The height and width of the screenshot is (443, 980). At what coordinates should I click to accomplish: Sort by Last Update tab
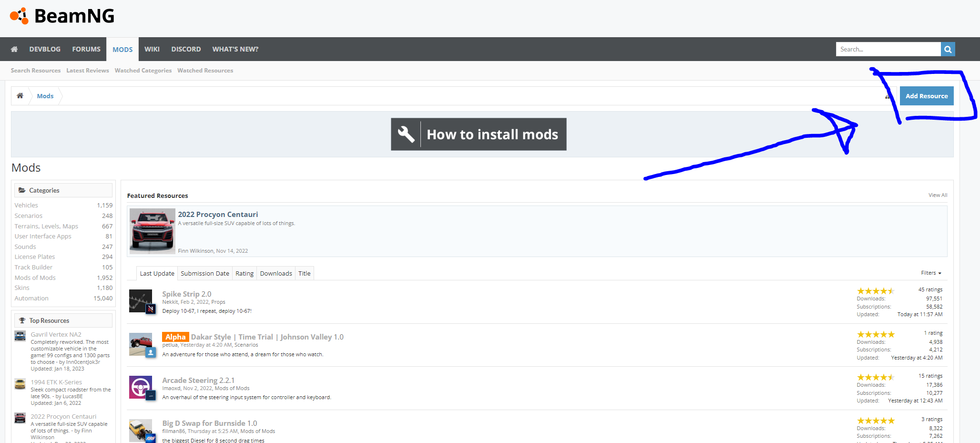[x=157, y=273]
